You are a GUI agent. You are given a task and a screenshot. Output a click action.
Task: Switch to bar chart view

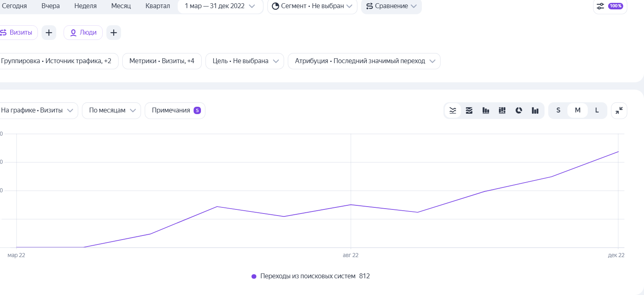pos(486,110)
